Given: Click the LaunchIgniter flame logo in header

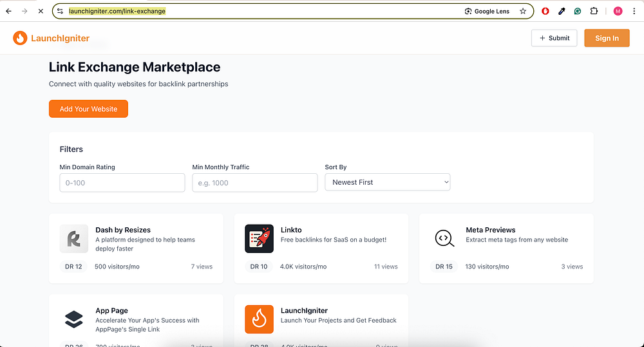Looking at the screenshot, I should tap(20, 38).
